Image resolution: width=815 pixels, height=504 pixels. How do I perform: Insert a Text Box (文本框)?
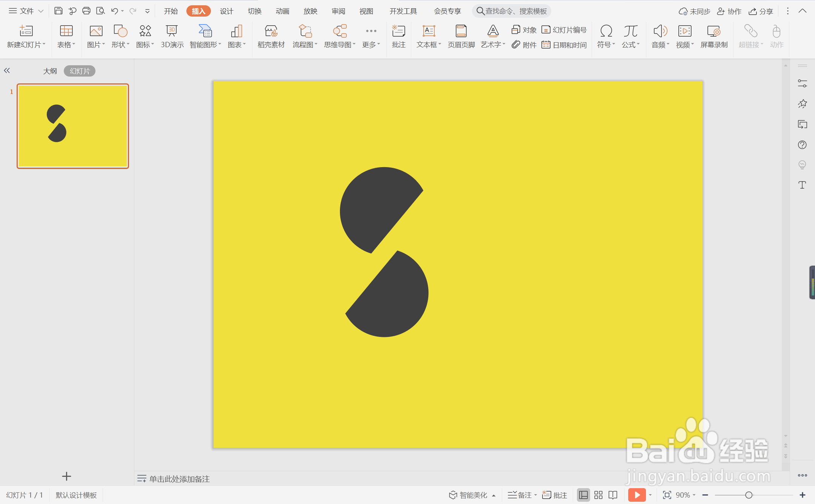point(429,37)
